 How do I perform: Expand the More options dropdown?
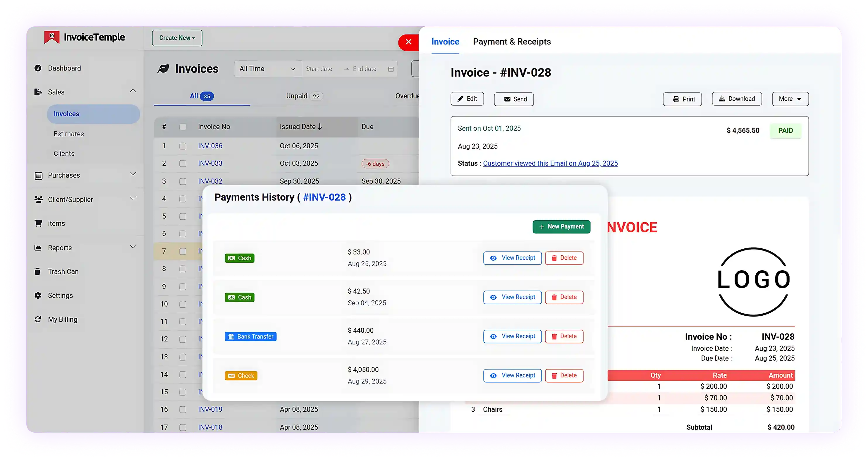point(790,99)
